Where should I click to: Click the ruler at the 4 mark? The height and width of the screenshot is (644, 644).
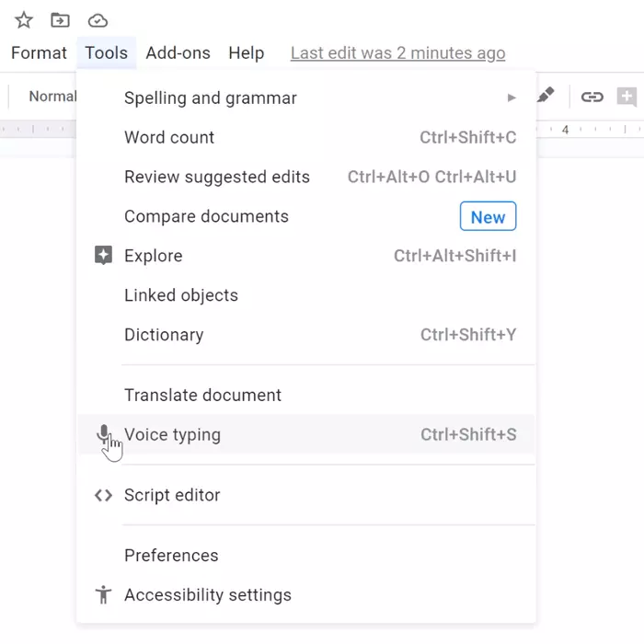tap(566, 130)
